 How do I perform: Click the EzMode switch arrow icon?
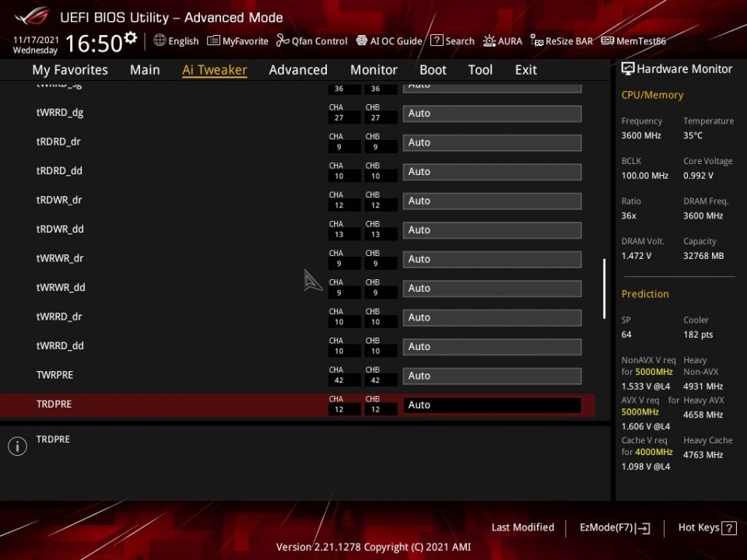click(x=642, y=528)
